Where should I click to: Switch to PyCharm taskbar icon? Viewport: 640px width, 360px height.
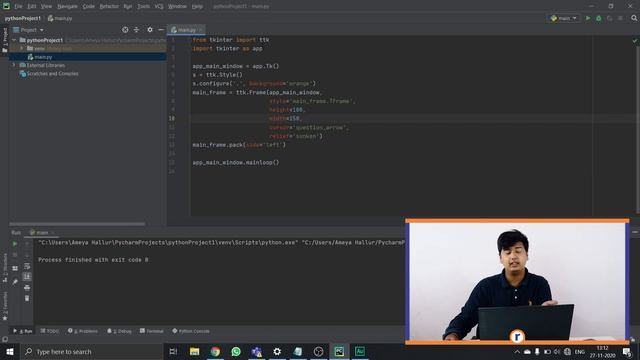click(x=339, y=351)
